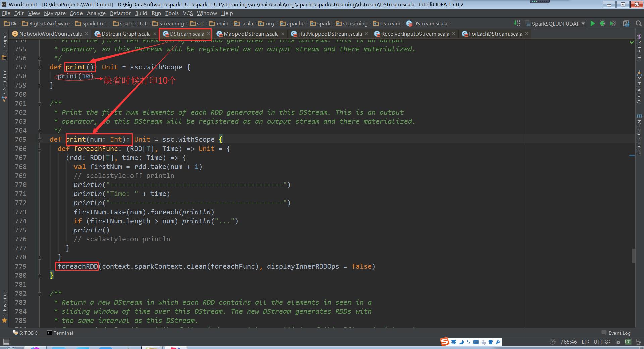Open the Refactor menu

click(120, 13)
